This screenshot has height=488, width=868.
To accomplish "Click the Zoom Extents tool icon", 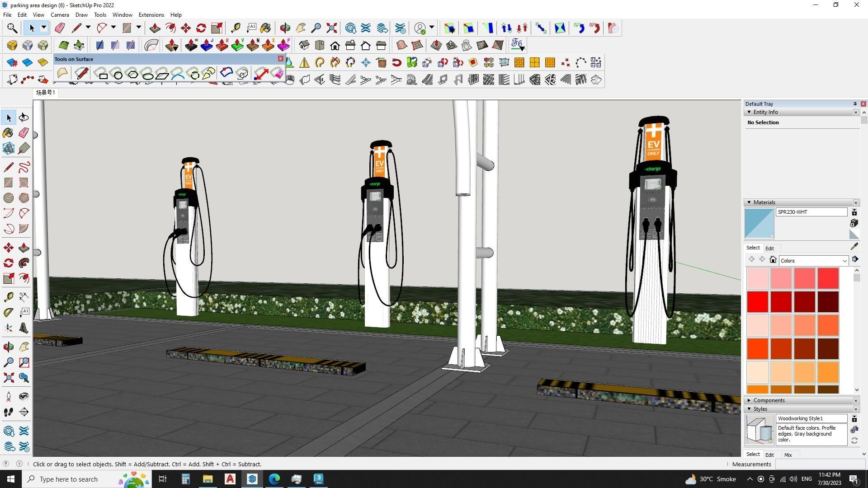I will [x=8, y=378].
